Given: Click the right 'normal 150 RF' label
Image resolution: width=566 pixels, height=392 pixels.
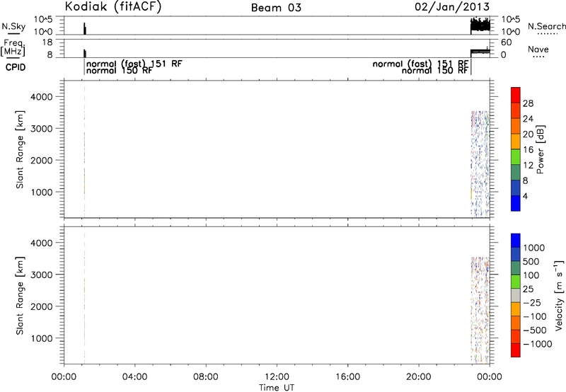Looking at the screenshot, I should pos(435,70).
